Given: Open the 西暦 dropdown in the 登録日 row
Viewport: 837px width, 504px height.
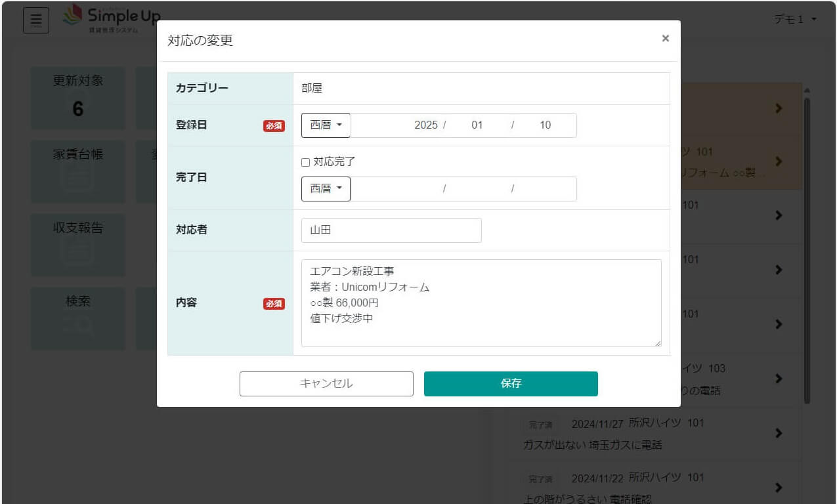Looking at the screenshot, I should pyautogui.click(x=326, y=125).
